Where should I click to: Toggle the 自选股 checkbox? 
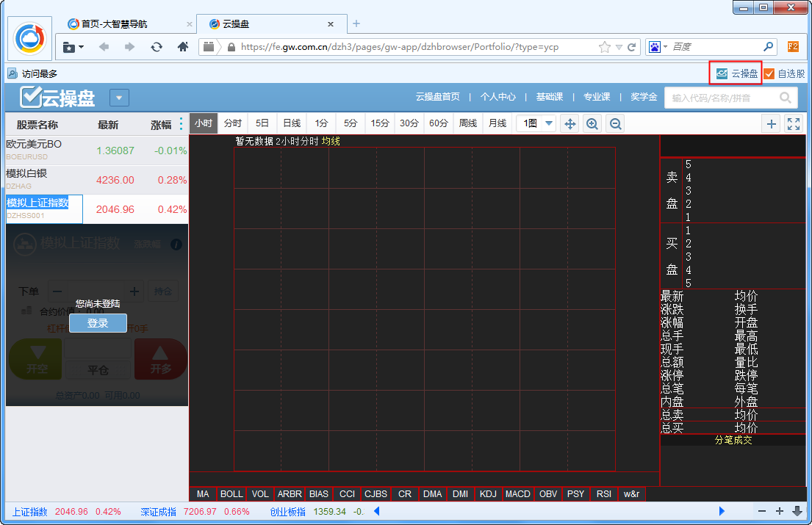(x=769, y=73)
